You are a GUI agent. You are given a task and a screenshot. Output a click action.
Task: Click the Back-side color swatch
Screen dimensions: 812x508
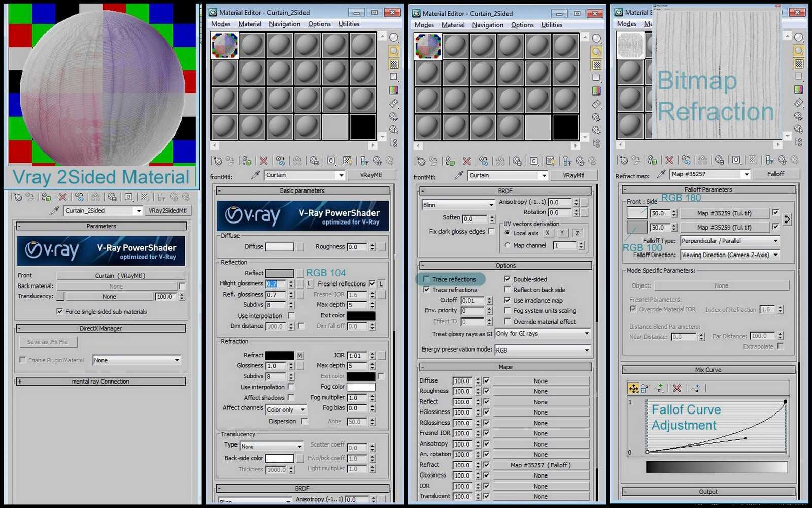click(280, 458)
